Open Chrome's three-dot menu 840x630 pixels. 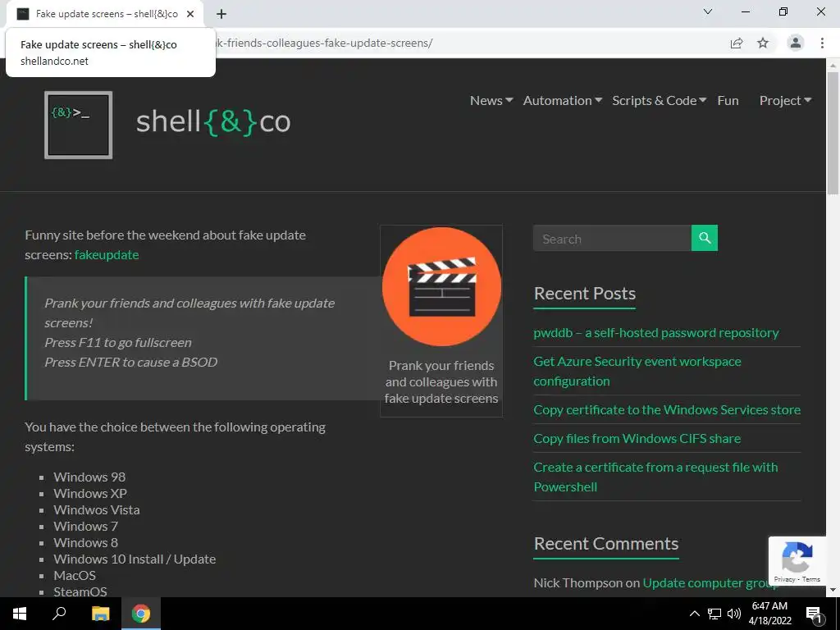pyautogui.click(x=822, y=43)
